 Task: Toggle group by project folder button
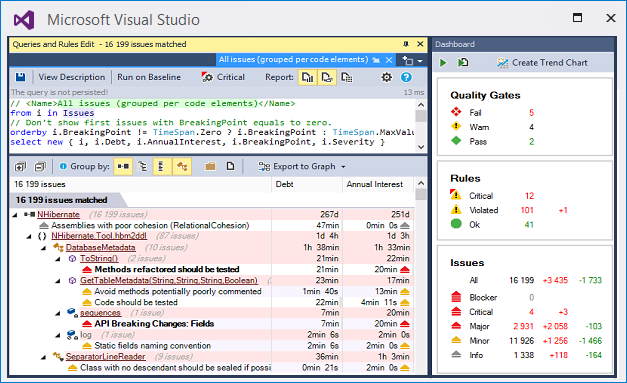tap(210, 166)
